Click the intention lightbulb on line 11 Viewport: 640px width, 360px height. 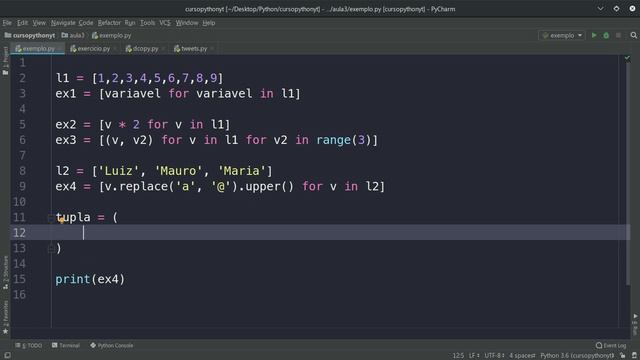61,220
